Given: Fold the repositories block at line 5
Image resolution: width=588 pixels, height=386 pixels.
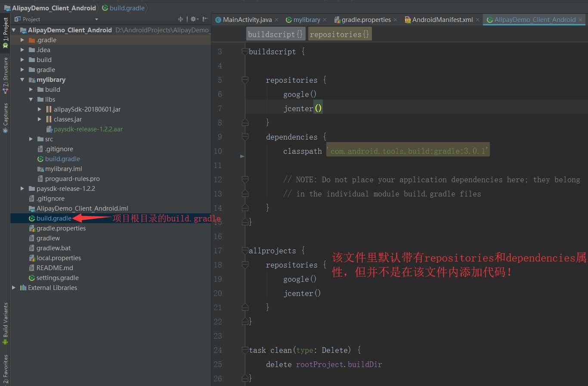Looking at the screenshot, I should (x=245, y=80).
